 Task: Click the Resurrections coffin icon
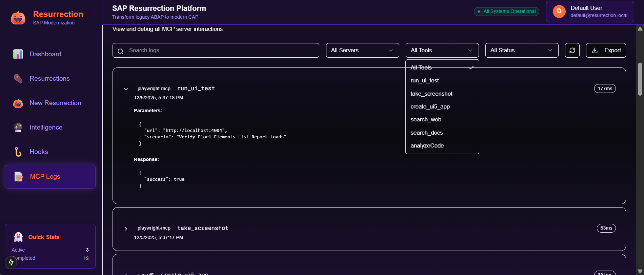tap(18, 78)
